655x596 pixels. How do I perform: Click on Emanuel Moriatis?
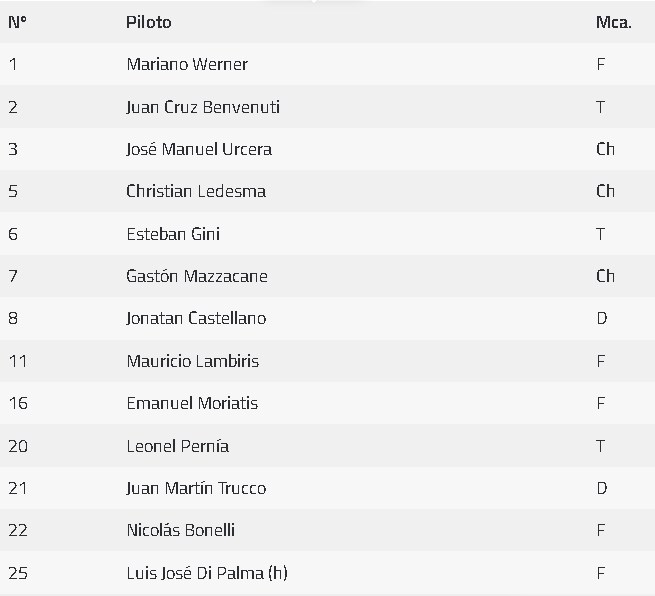192,403
